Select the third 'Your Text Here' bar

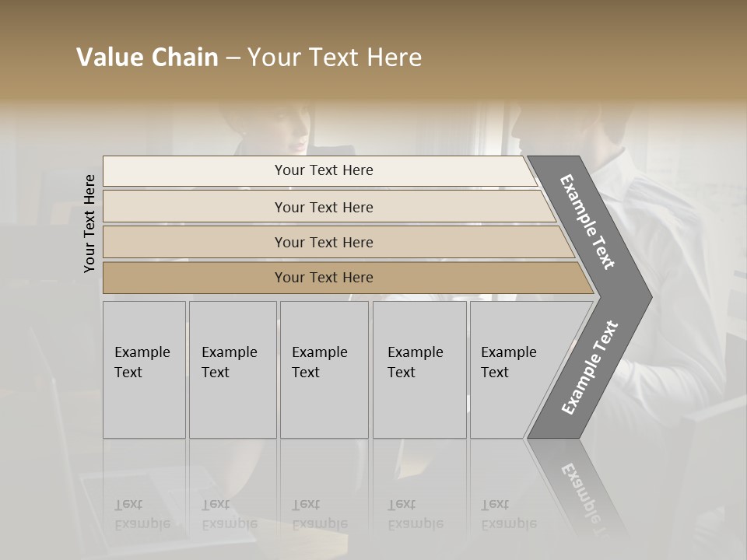[x=338, y=242]
